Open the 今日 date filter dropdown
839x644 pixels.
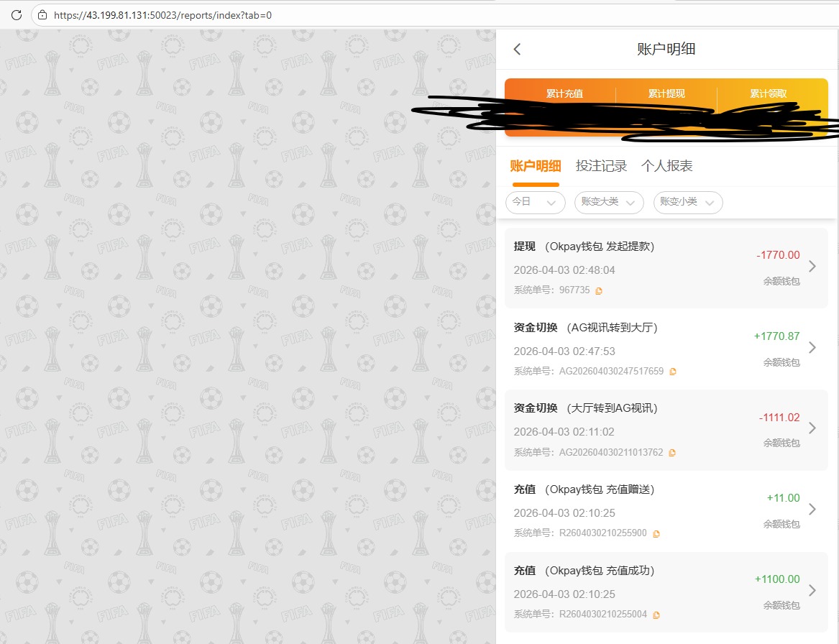coord(535,202)
